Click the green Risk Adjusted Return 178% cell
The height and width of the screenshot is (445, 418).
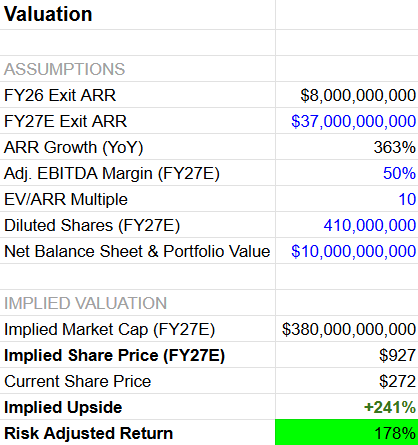[347, 433]
